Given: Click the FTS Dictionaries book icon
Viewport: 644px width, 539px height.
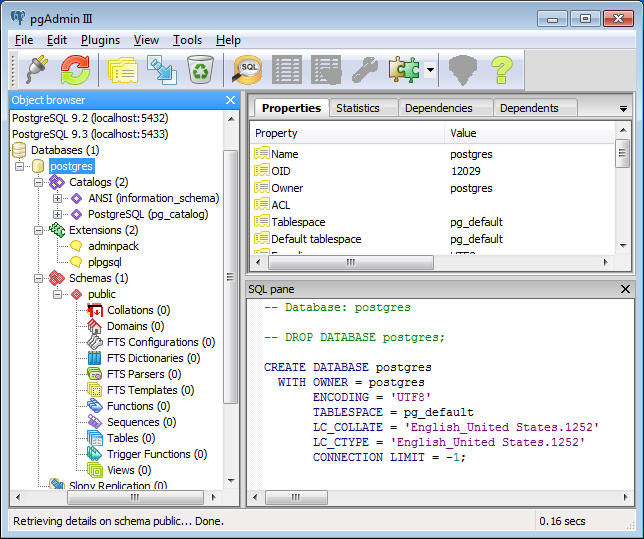Looking at the screenshot, I should pyautogui.click(x=94, y=358).
